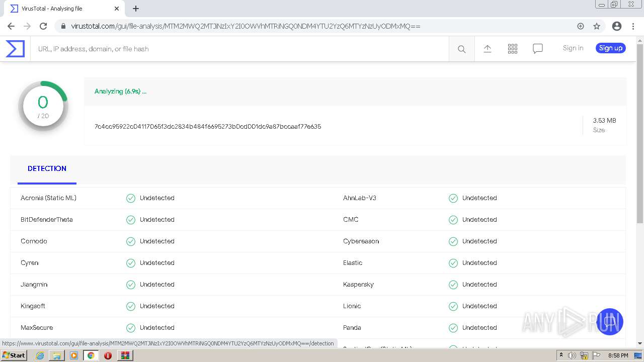
Task: Click the search magnifier icon
Action: tap(461, 49)
